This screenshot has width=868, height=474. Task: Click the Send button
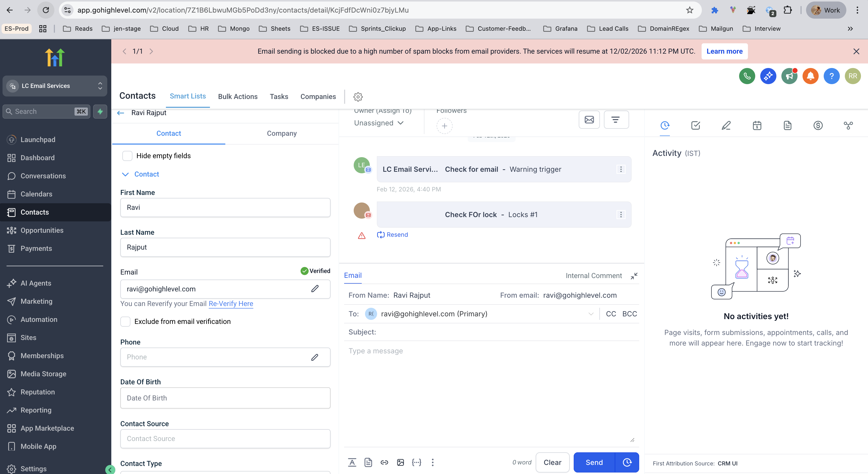594,462
